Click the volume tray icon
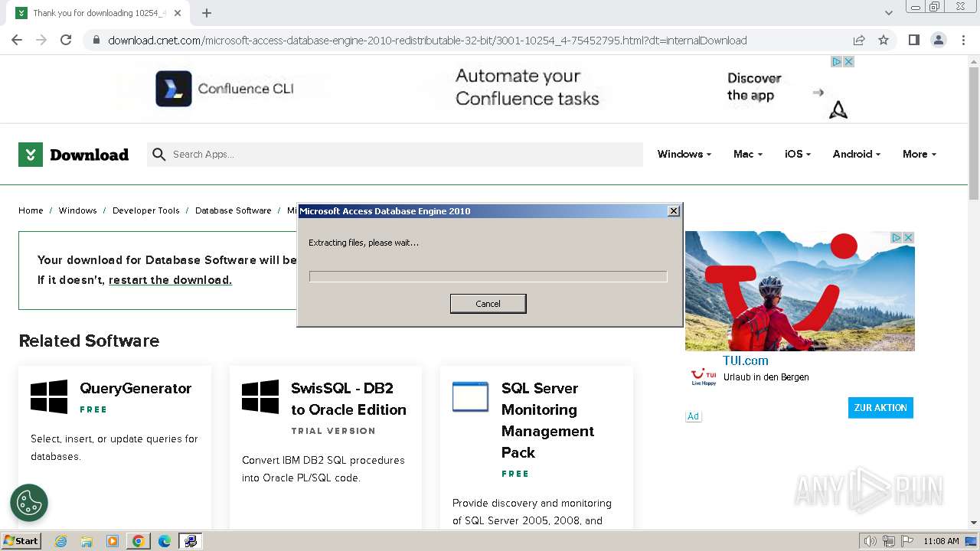Image resolution: width=980 pixels, height=551 pixels. (x=870, y=541)
